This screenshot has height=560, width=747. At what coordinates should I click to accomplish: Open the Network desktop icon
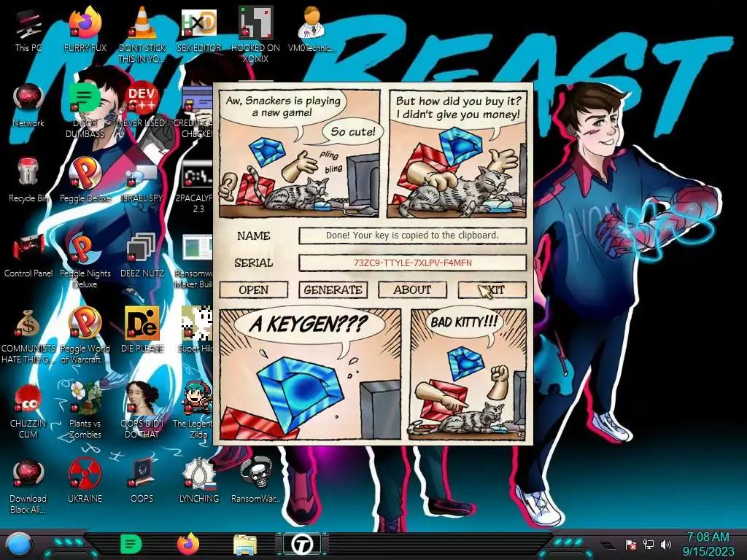(28, 106)
